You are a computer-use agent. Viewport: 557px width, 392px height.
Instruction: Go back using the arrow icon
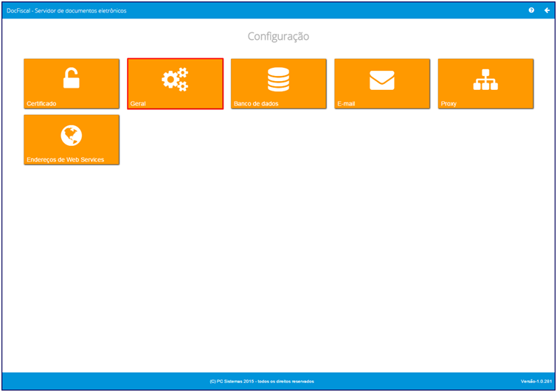pos(547,10)
